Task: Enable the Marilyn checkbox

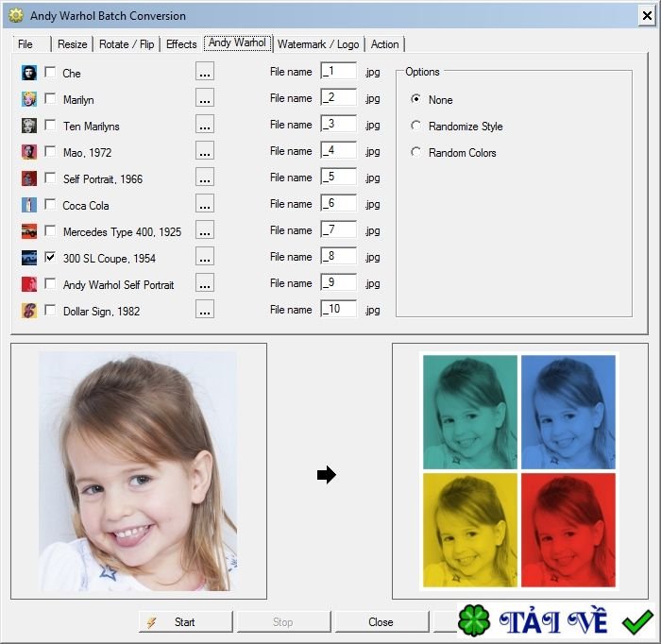Action: 50,98
